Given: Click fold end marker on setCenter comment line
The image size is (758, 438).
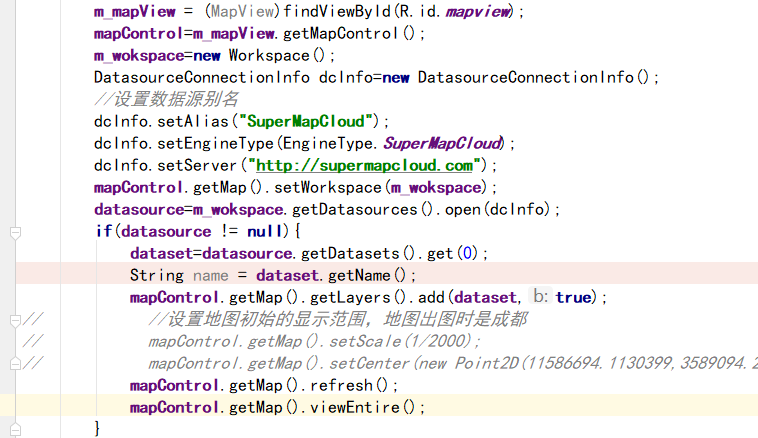Looking at the screenshot, I should (x=15, y=362).
